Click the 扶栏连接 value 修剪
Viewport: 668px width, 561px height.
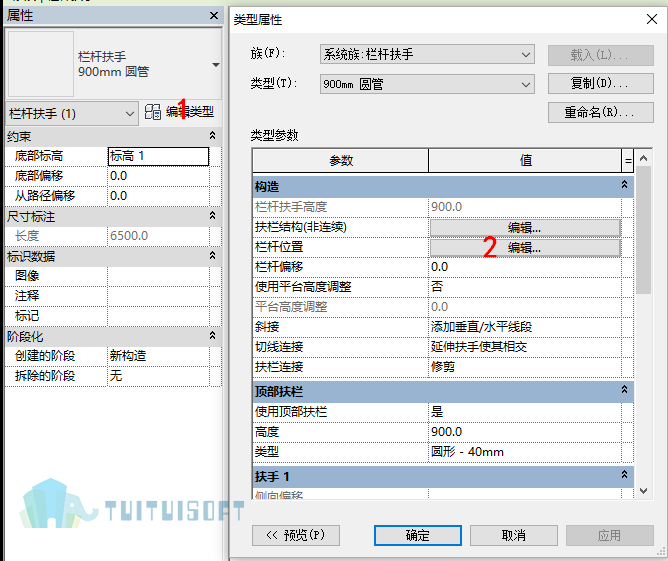525,367
